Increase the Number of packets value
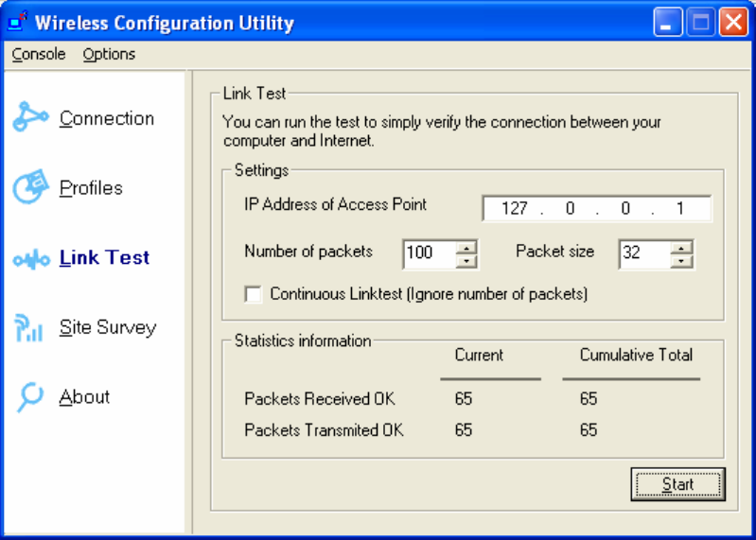Screen dimensions: 756x540 point(466,247)
